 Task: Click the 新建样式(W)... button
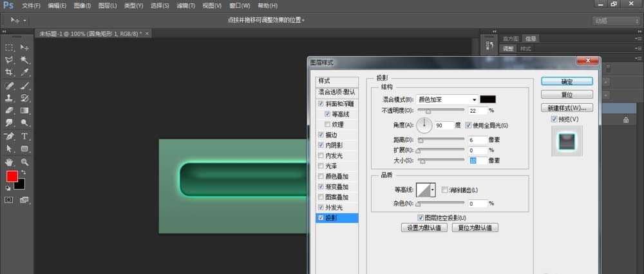click(x=567, y=108)
